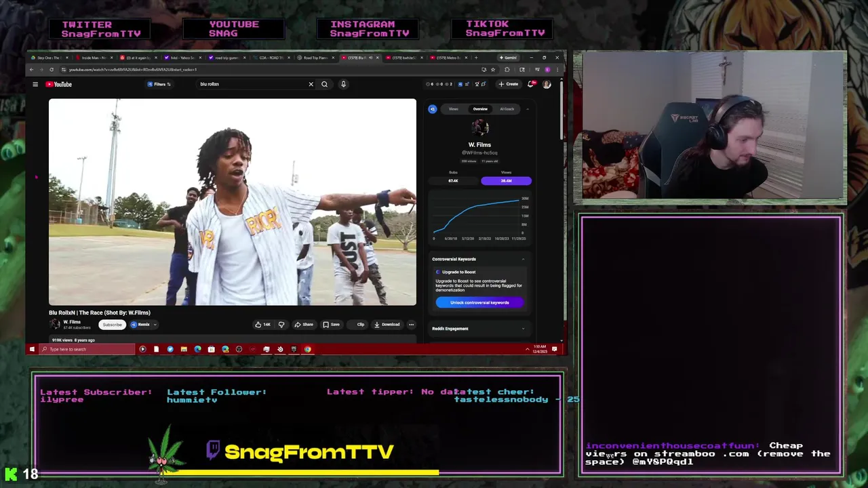Bookmark this page with star icon

pos(493,69)
